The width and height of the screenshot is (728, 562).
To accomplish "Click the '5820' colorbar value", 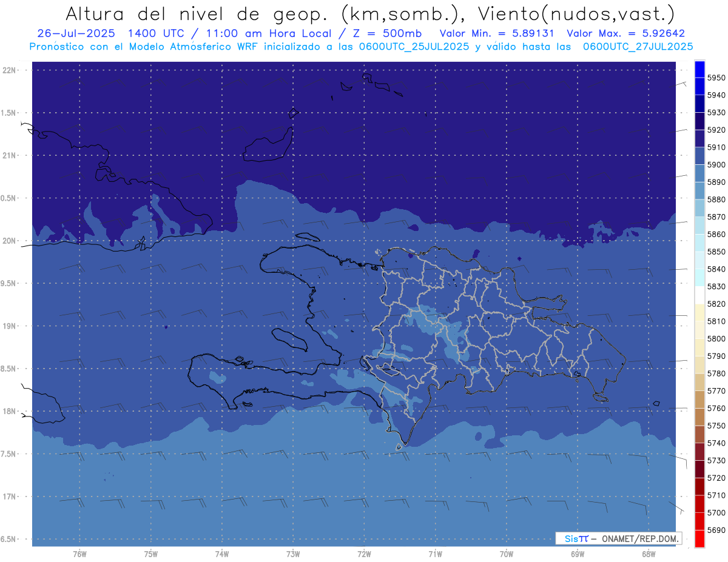I will pos(716,304).
